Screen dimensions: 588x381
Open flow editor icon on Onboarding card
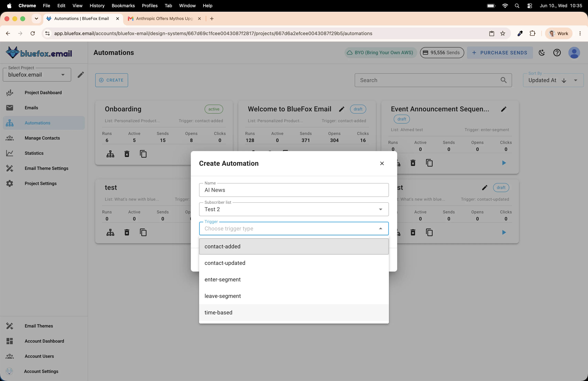[x=110, y=154]
